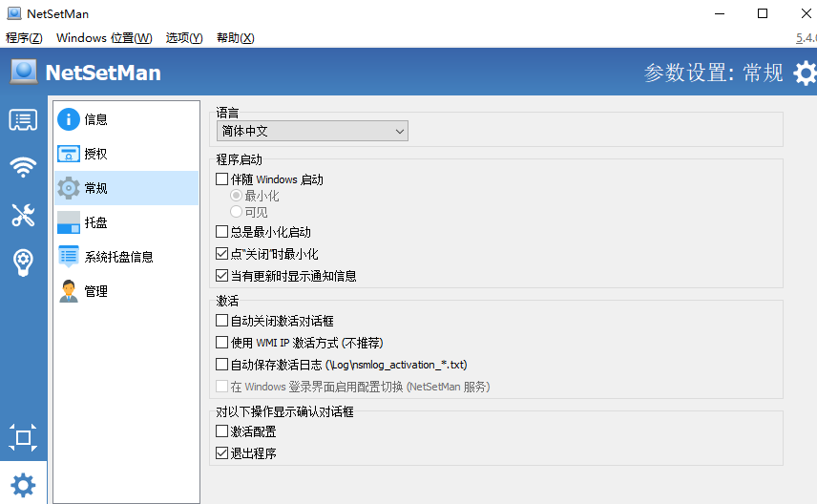Click the large gear icon beside 参数设置
Viewport: 817px width, 504px height.
pyautogui.click(x=805, y=73)
